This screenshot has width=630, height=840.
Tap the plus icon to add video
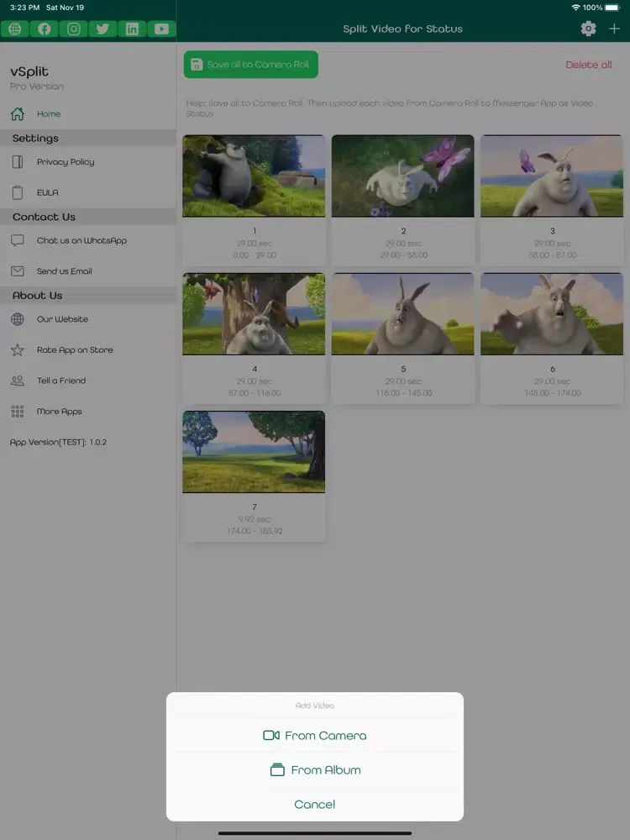pos(614,29)
